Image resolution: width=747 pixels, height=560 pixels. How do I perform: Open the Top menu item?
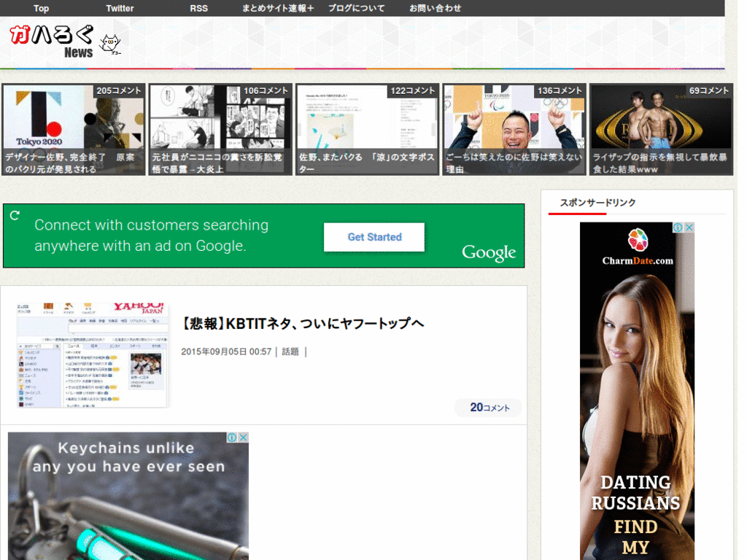(x=41, y=8)
